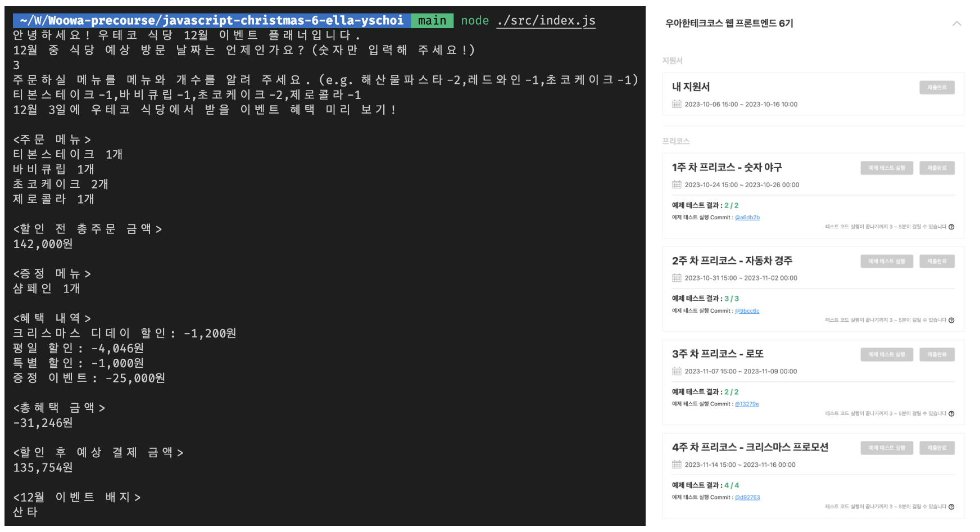Screen dimensions: 980x532
Task: Click 제출완료 button for 1주 차 숫자 야구
Action: [x=937, y=168]
